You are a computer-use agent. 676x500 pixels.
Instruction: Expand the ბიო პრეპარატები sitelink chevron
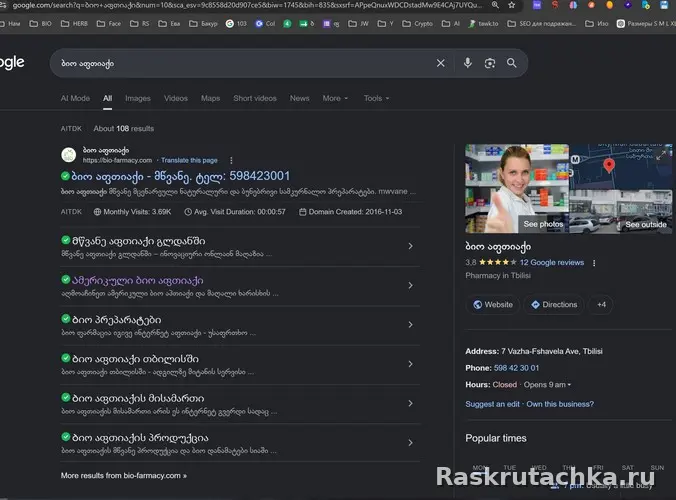410,325
